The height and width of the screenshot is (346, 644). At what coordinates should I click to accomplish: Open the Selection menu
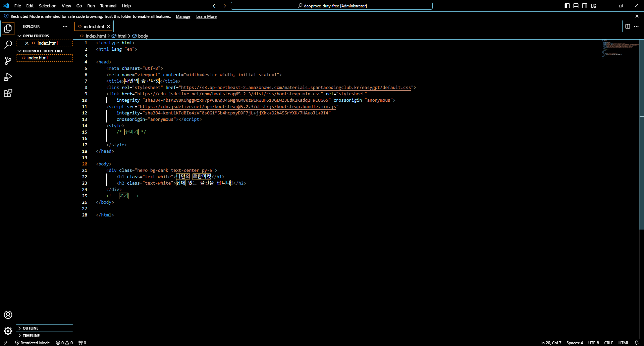click(48, 6)
